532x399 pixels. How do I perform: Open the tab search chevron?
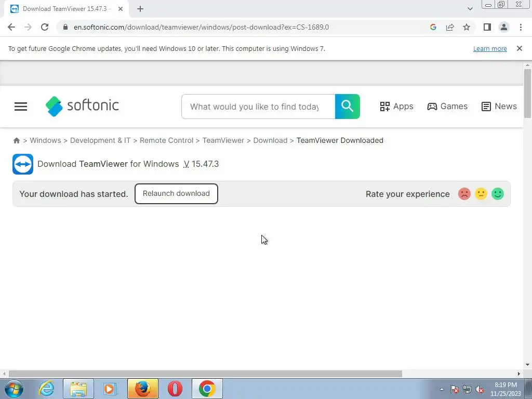pyautogui.click(x=470, y=9)
